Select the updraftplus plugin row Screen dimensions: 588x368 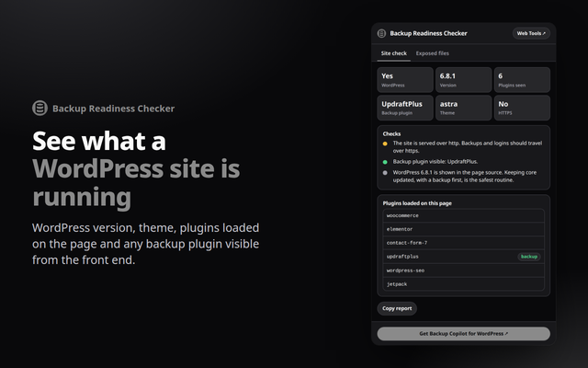[x=463, y=257]
